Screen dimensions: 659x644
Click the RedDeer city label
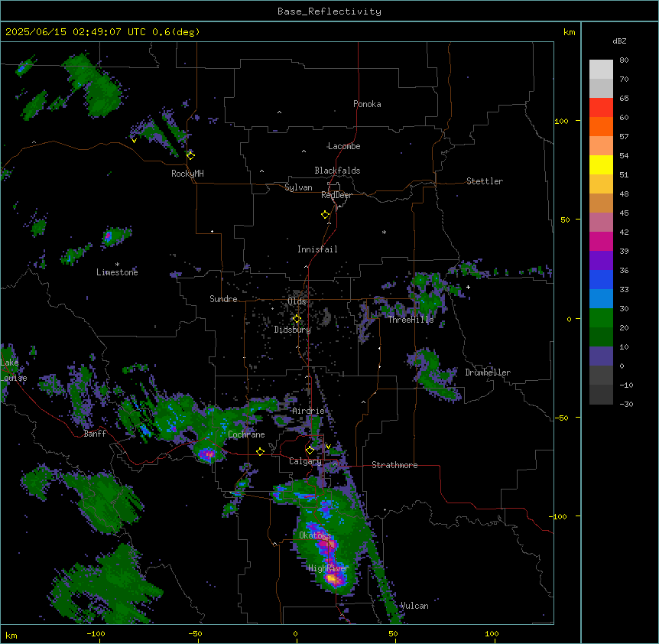click(336, 195)
